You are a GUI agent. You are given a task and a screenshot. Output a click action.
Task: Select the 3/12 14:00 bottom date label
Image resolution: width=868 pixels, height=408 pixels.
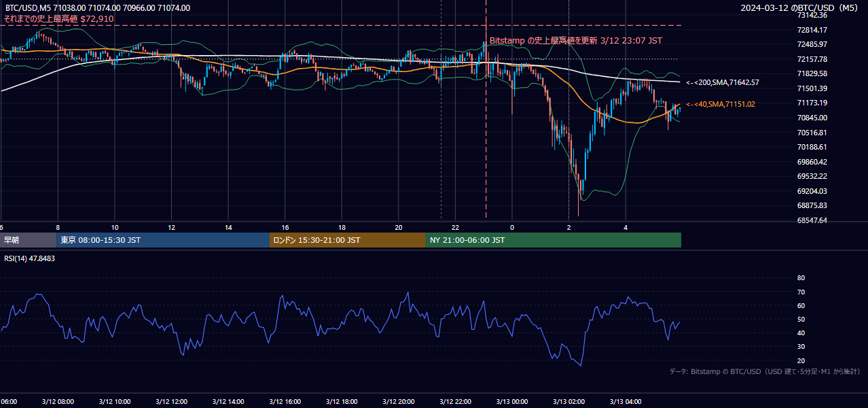[x=228, y=402]
